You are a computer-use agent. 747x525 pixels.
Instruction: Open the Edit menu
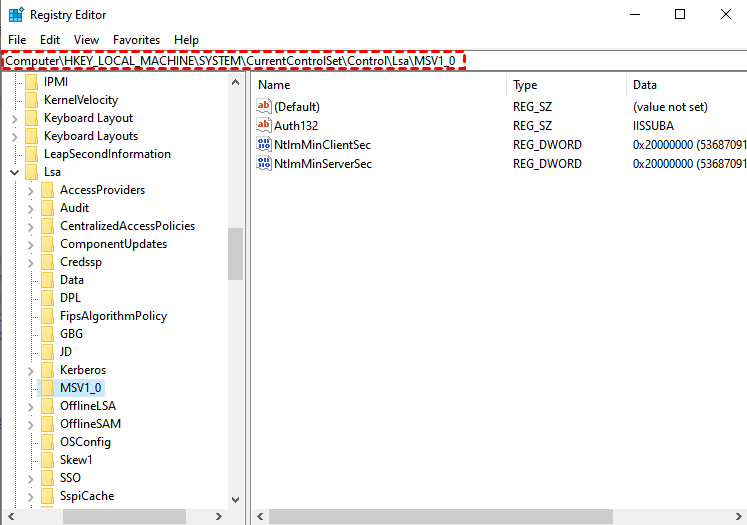(x=50, y=40)
